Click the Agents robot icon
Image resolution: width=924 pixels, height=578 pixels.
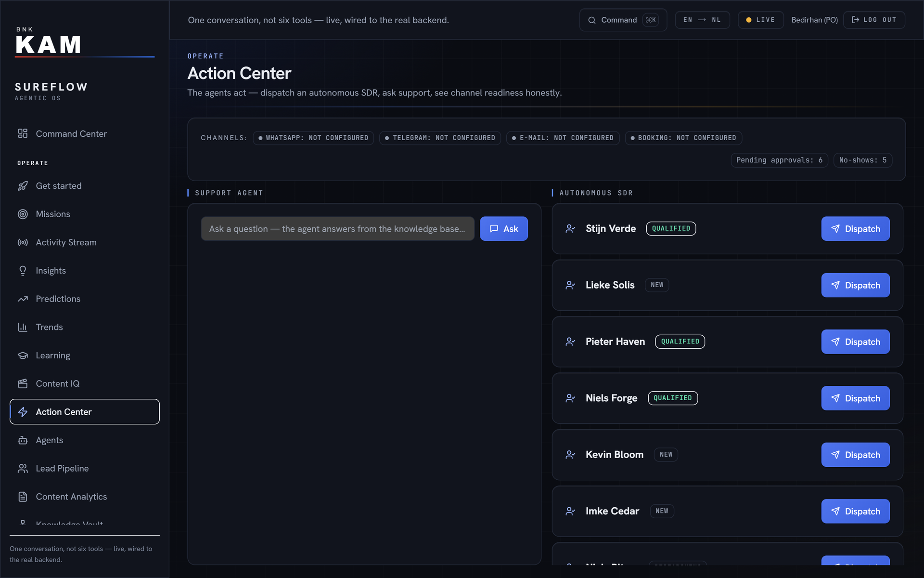click(x=23, y=440)
